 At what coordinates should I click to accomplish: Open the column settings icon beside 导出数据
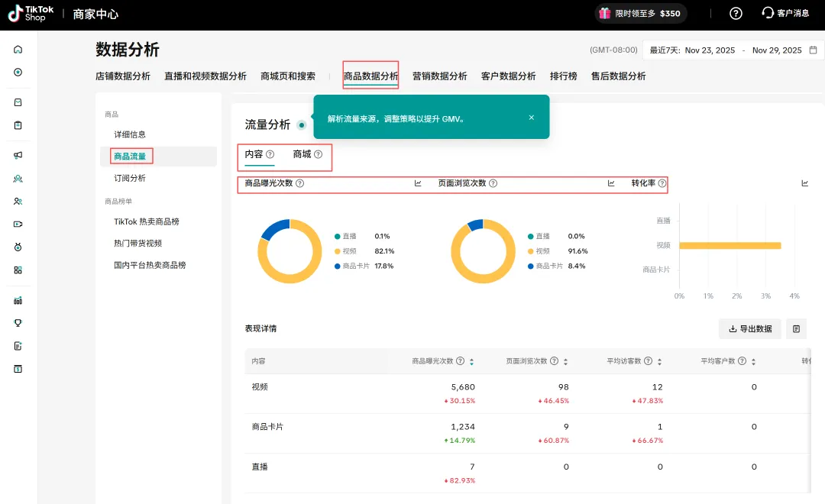(796, 329)
